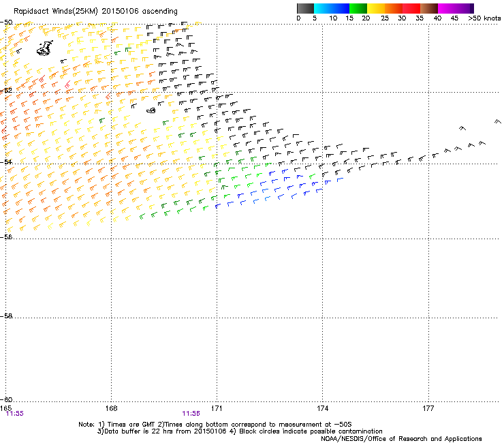Click the yellow 20-25 knots legend color

click(x=376, y=8)
